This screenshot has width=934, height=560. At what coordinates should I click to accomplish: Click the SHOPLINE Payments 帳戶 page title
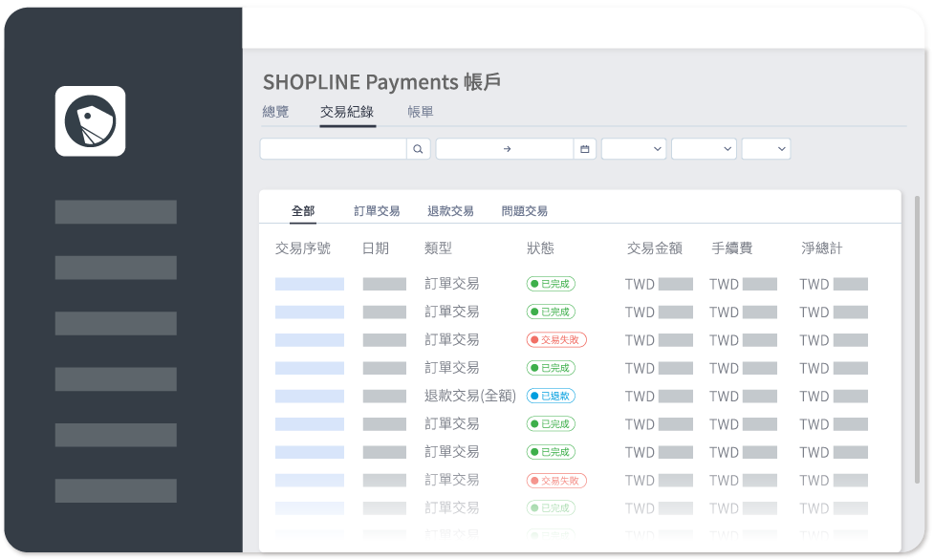(x=381, y=81)
